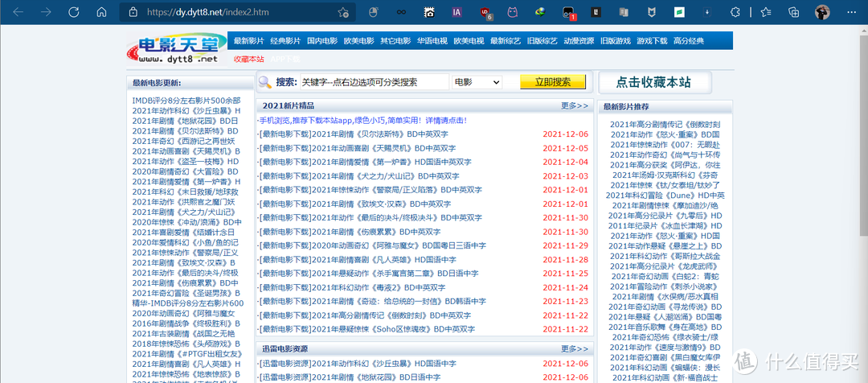868x383 pixels.
Task: Open the 最新影片 nav menu item
Action: (x=249, y=41)
